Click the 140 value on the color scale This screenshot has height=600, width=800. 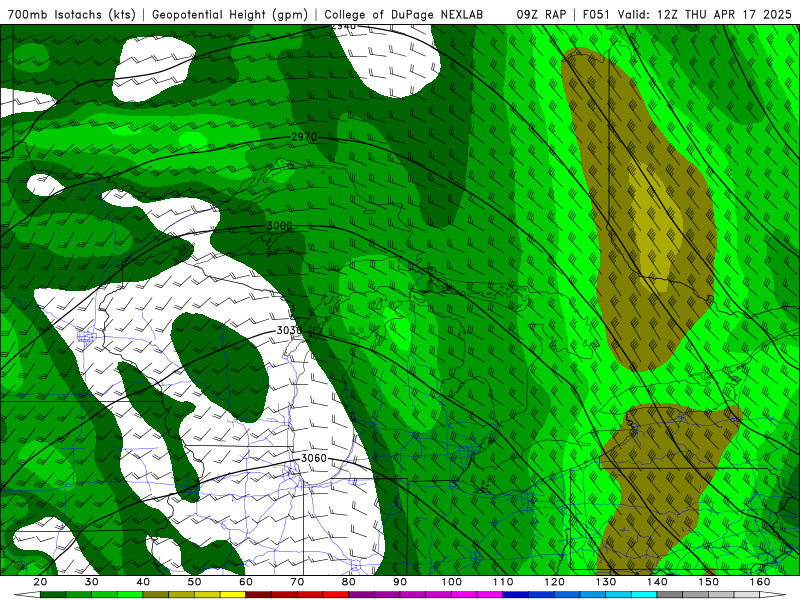pos(657,582)
